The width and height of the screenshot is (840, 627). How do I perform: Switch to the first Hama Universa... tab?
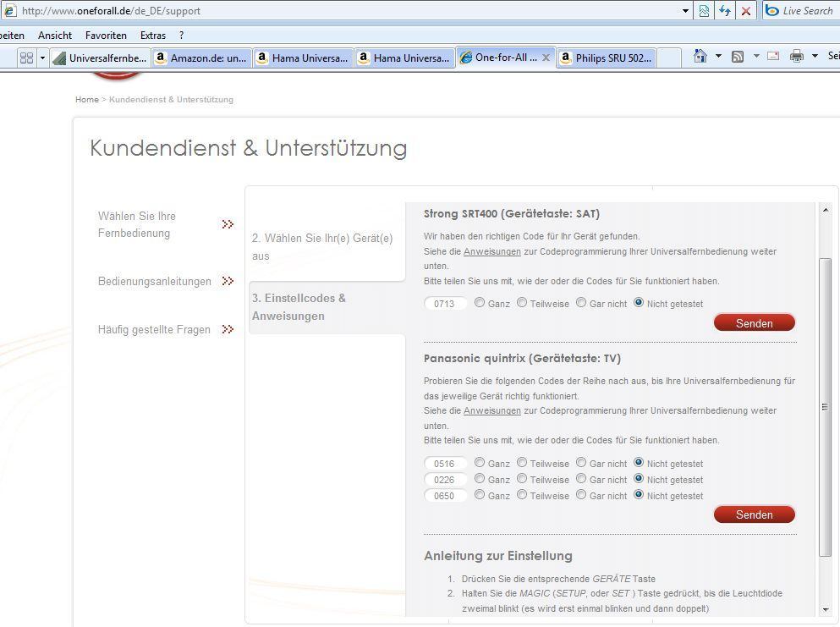tap(303, 58)
